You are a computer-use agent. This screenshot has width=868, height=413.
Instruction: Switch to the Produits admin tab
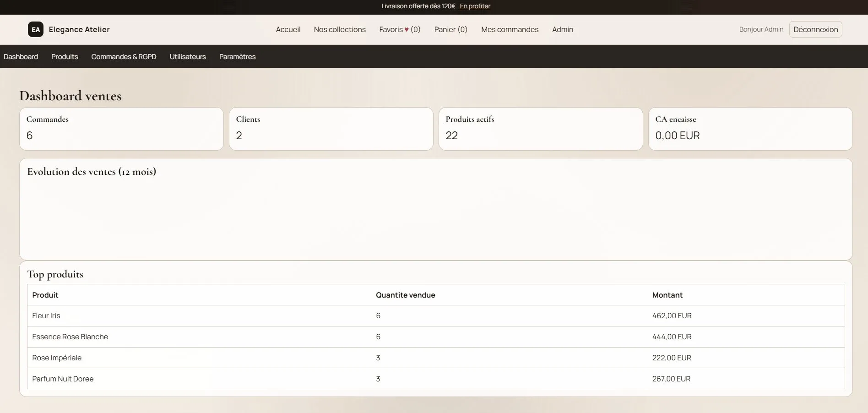coord(64,56)
